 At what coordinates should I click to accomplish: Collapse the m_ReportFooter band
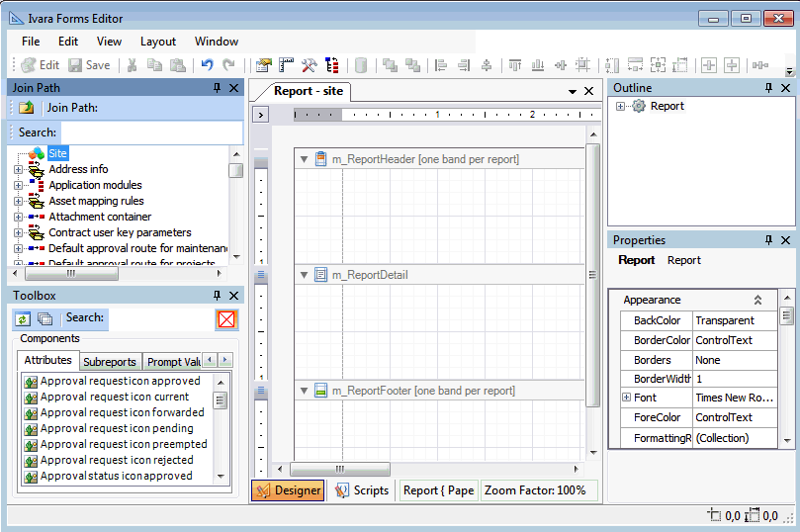[305, 391]
